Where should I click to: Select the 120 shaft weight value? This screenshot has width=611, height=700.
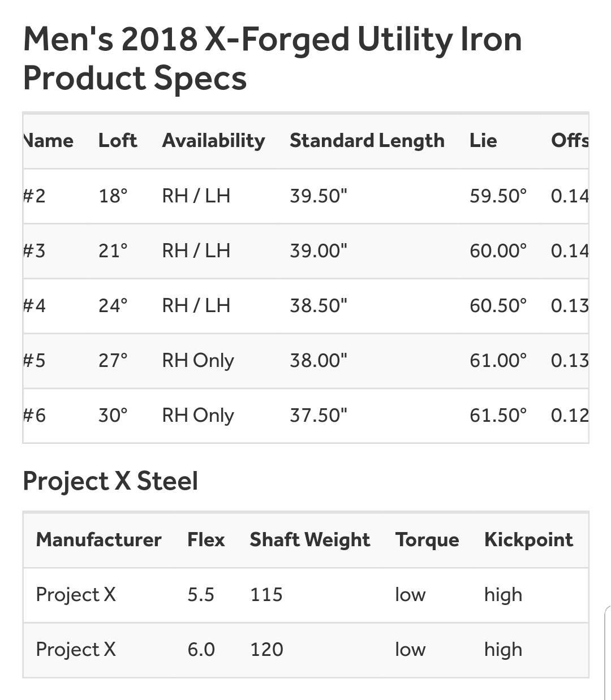(266, 649)
